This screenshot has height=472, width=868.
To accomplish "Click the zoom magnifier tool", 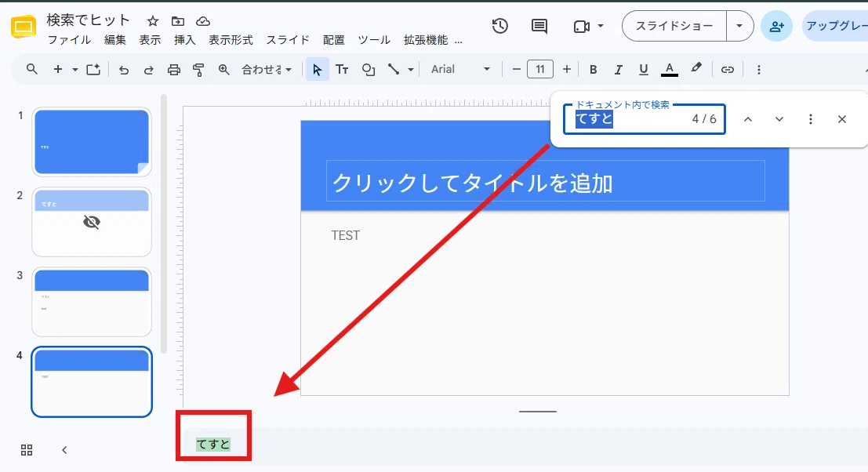I will point(223,69).
